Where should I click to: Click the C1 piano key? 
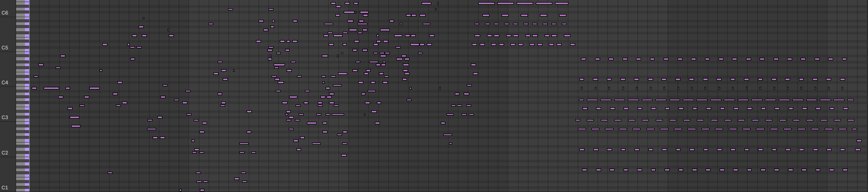tap(22, 189)
